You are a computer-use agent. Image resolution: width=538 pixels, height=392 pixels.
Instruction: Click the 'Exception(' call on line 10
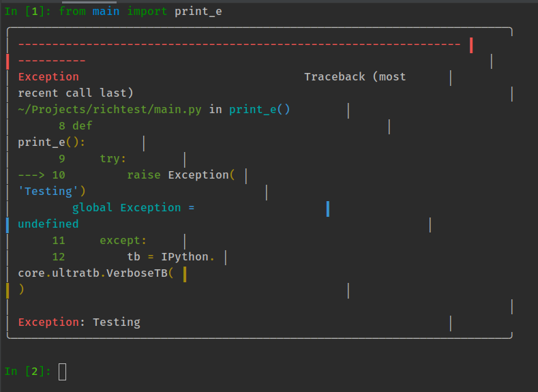coord(201,175)
